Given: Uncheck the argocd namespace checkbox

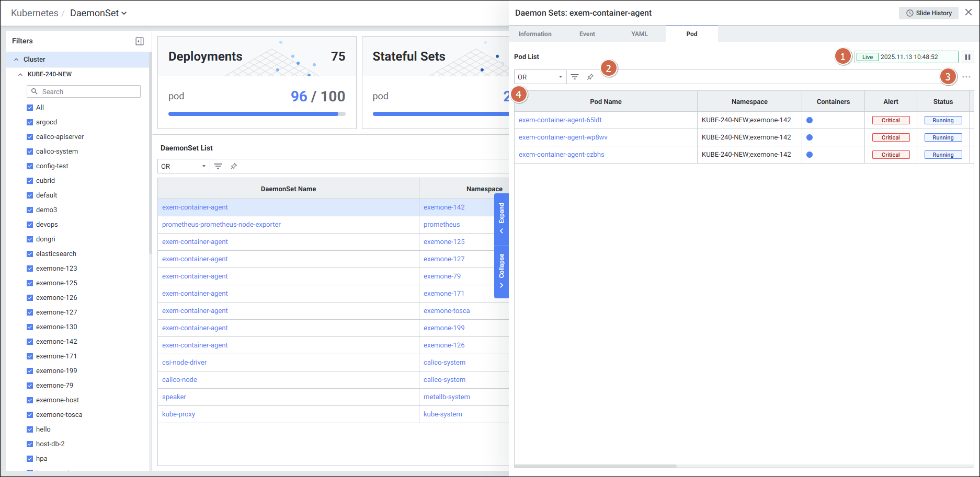Looking at the screenshot, I should point(30,122).
